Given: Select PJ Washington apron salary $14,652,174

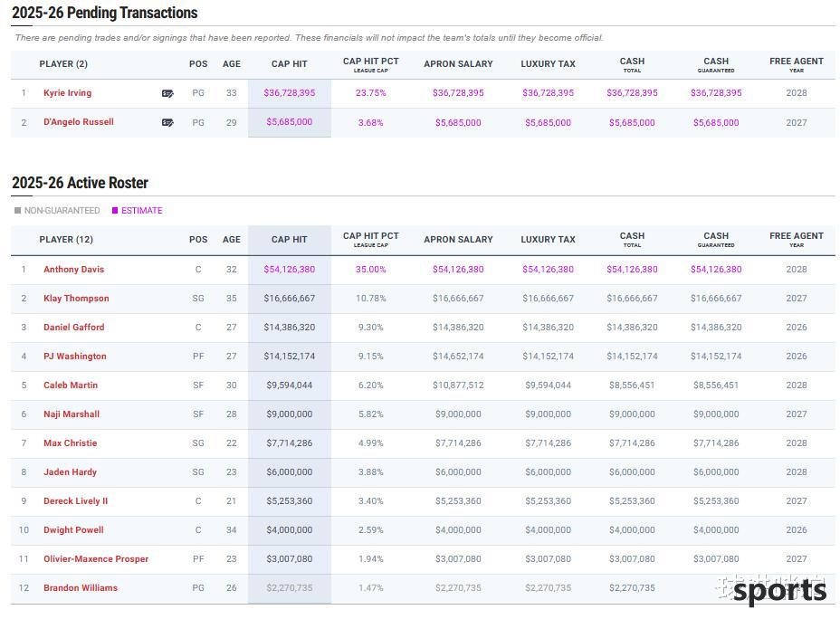Looking at the screenshot, I should tap(458, 356).
